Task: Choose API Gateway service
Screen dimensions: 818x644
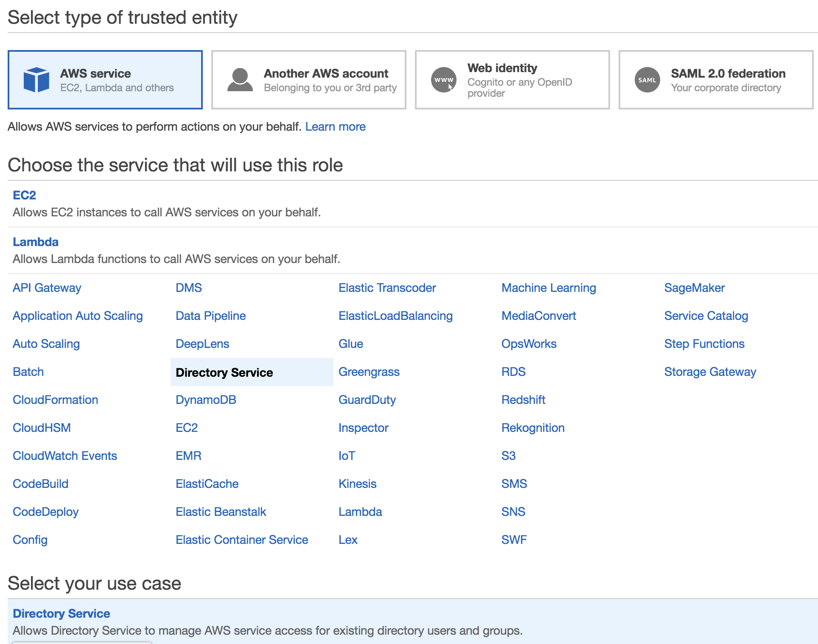Action: pos(47,288)
